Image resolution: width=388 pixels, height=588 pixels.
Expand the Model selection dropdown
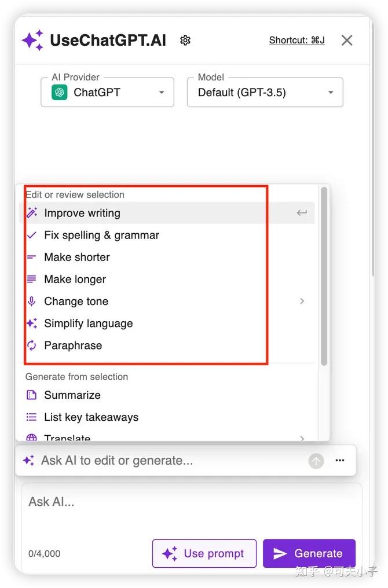[x=265, y=93]
